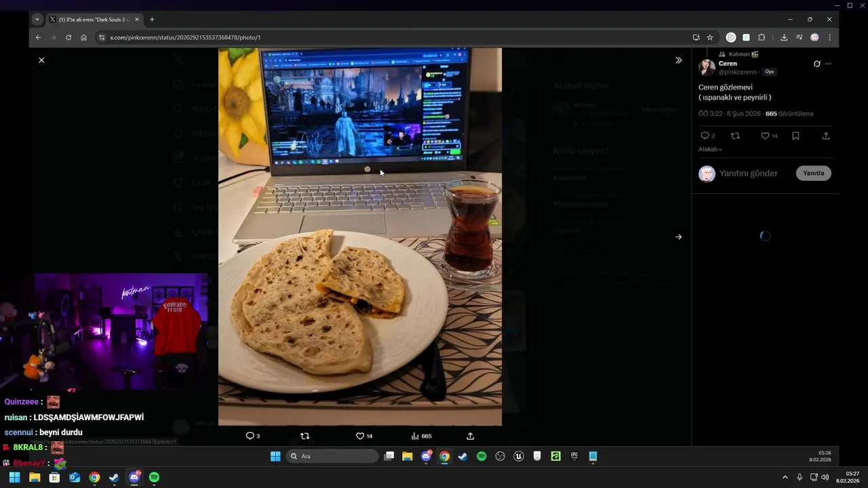Click Ceren's profile avatar
The height and width of the screenshot is (488, 868).
[707, 67]
